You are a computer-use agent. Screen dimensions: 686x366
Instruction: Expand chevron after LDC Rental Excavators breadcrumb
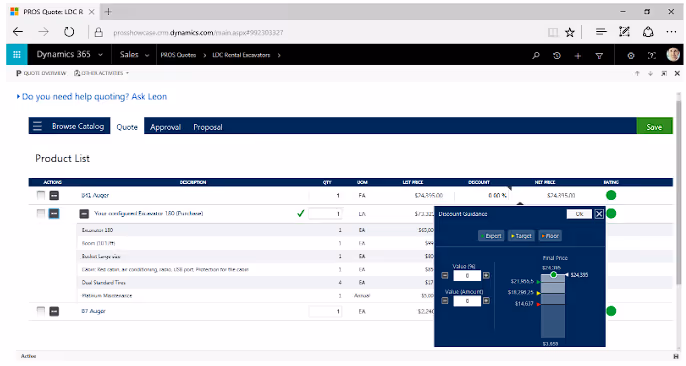279,56
